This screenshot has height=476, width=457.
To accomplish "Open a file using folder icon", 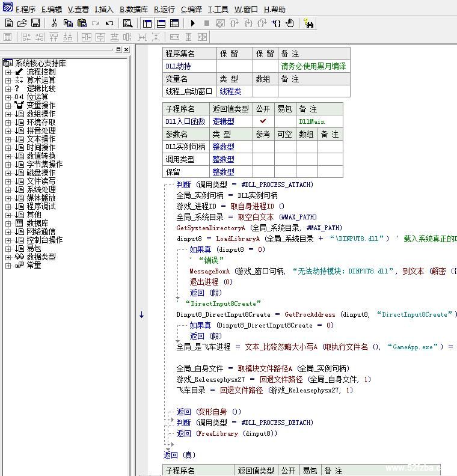I will [x=22, y=23].
